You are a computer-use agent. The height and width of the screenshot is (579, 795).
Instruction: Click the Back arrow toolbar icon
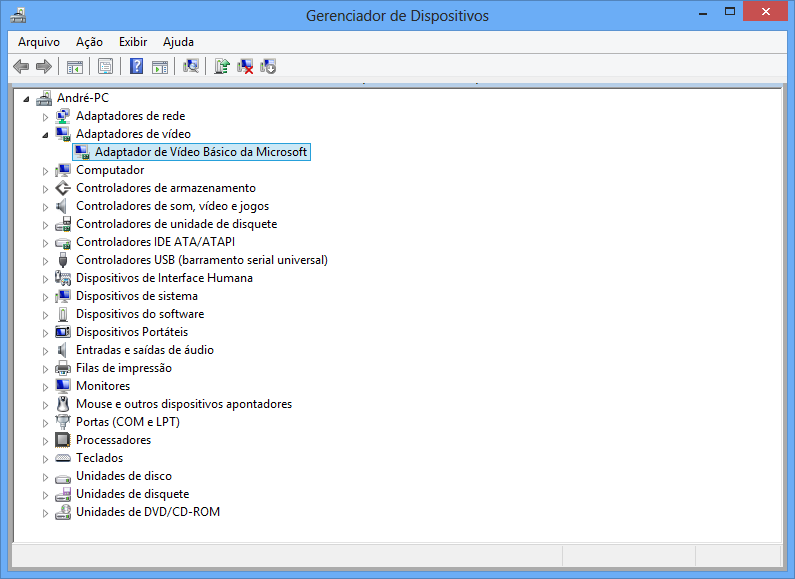[x=21, y=66]
